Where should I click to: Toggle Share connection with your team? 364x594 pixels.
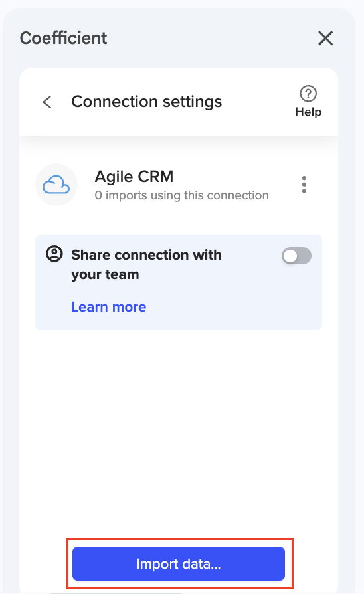(296, 256)
